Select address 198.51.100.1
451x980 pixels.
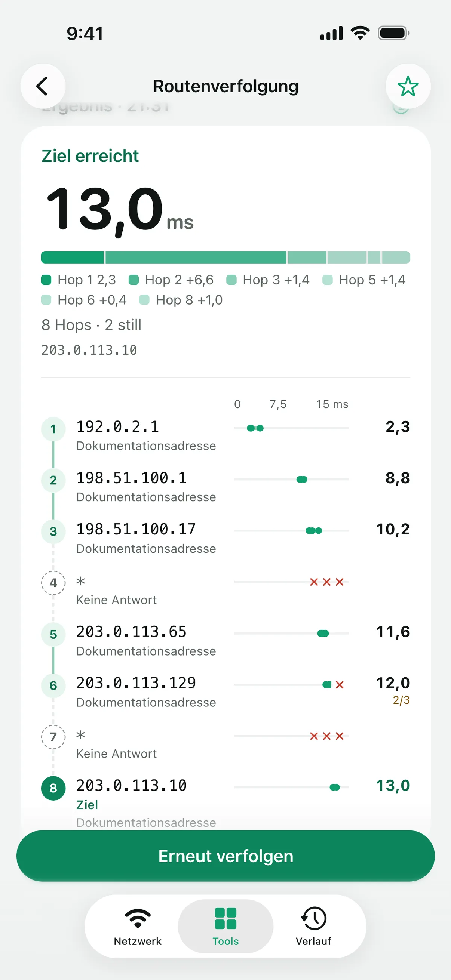click(131, 478)
